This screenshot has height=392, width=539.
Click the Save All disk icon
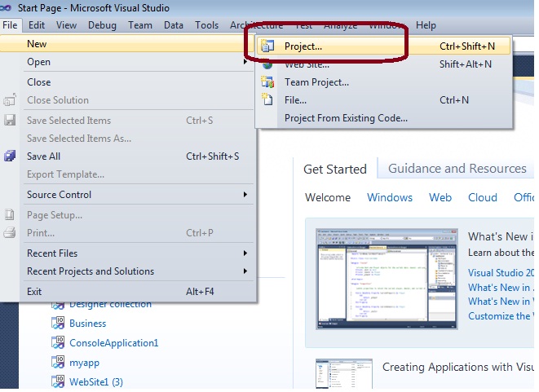tap(10, 156)
